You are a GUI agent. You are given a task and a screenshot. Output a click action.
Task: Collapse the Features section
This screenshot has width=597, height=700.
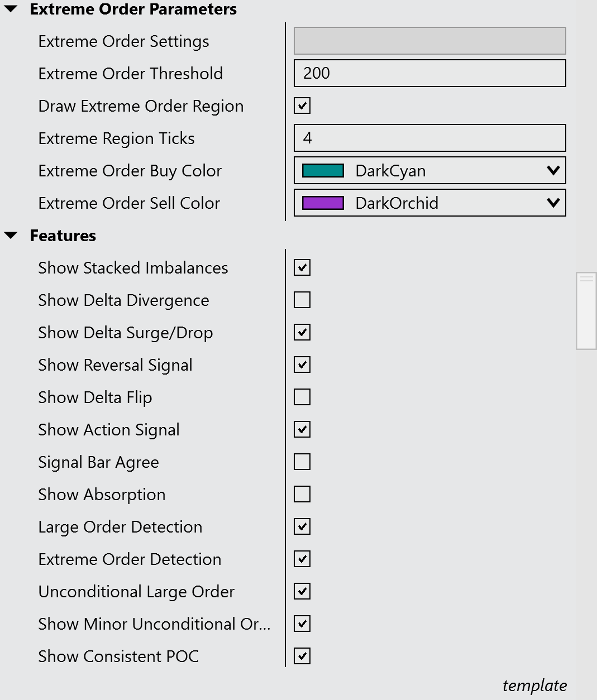(11, 236)
